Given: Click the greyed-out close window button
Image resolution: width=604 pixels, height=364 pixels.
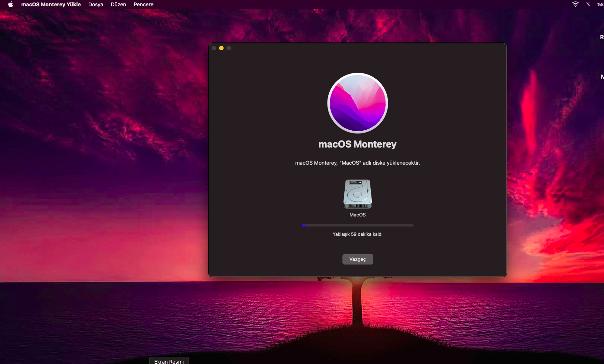Looking at the screenshot, I should click(214, 48).
